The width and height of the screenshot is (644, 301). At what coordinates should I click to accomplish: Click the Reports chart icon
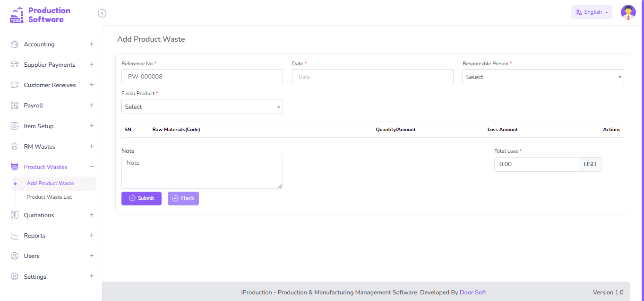(14, 236)
